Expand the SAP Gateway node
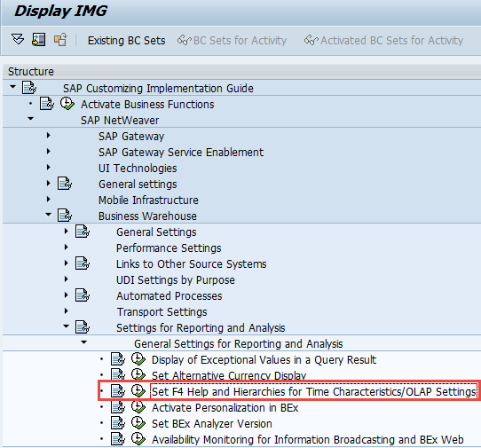Image resolution: width=481 pixels, height=448 pixels. point(48,135)
